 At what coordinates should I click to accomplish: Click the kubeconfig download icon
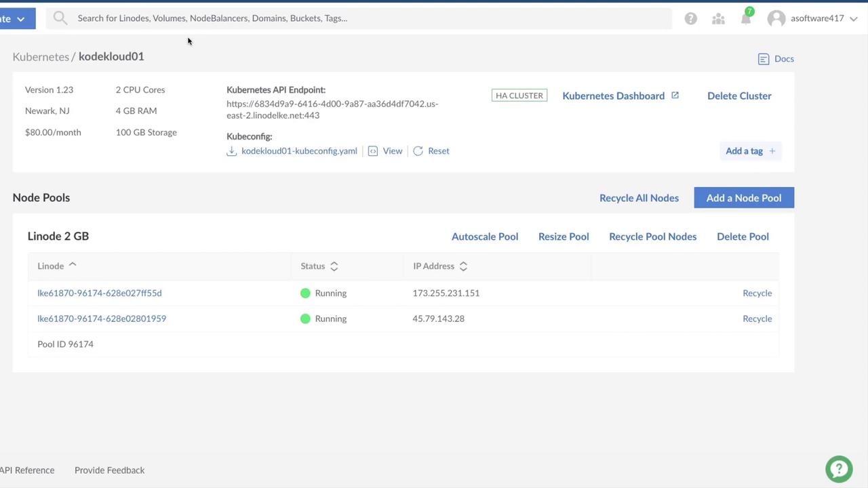[x=232, y=151]
